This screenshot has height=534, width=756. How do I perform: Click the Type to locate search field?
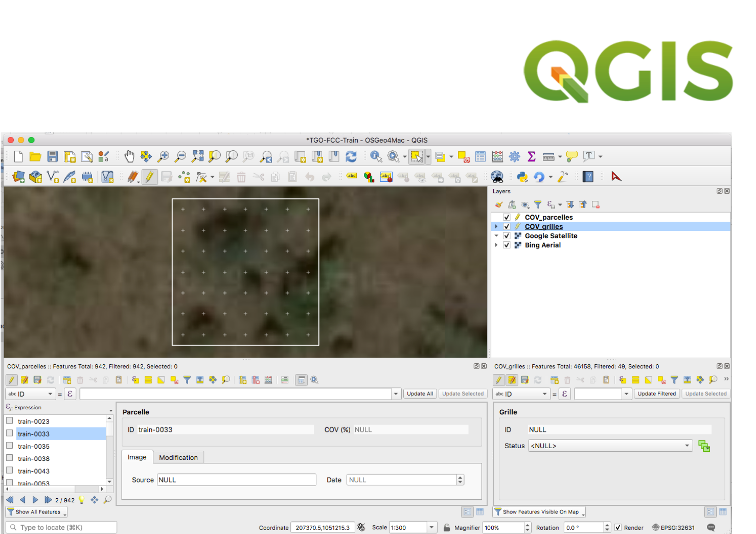tap(61, 527)
